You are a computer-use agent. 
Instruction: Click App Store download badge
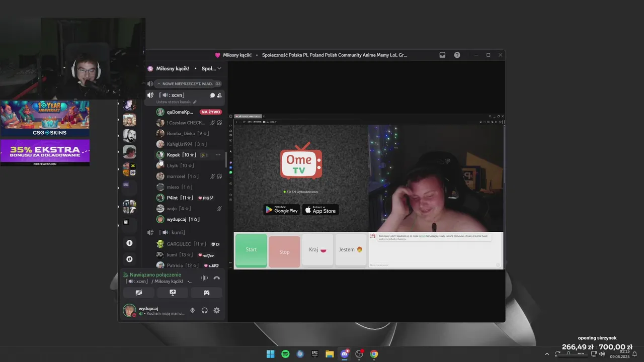tap(320, 210)
